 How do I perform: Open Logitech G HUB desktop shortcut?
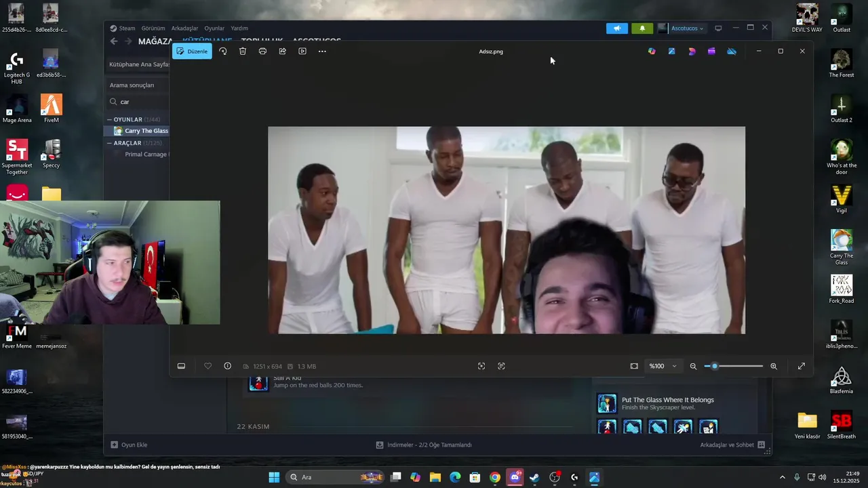coord(16,66)
